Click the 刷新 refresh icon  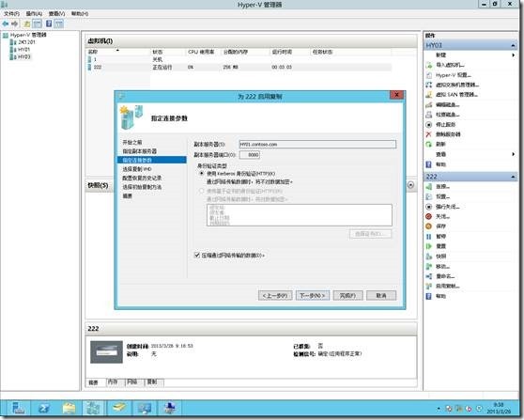[x=429, y=144]
